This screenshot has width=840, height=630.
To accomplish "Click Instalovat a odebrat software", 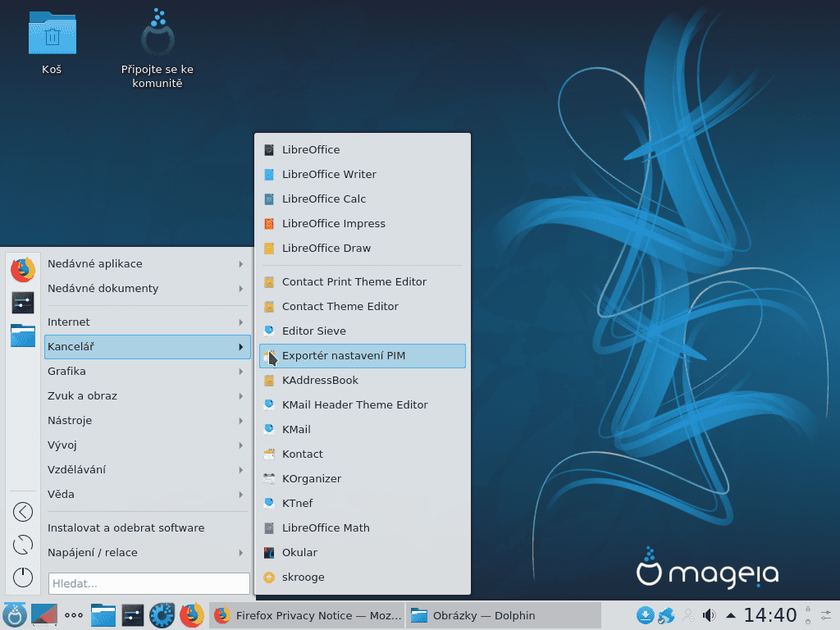I will (126, 527).
